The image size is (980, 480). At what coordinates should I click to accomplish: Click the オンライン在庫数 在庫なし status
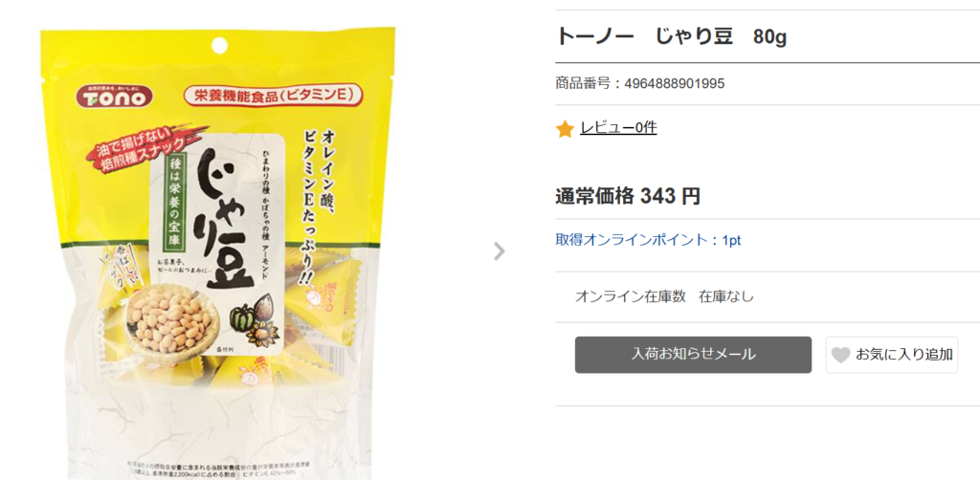click(x=664, y=296)
